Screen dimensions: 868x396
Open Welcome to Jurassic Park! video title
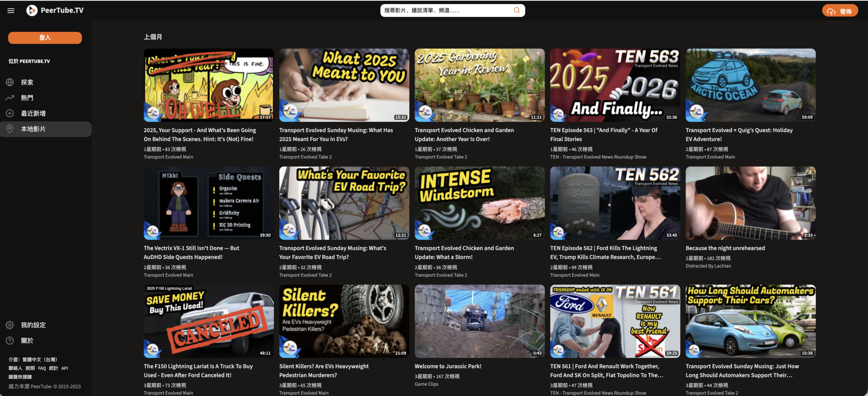click(448, 366)
